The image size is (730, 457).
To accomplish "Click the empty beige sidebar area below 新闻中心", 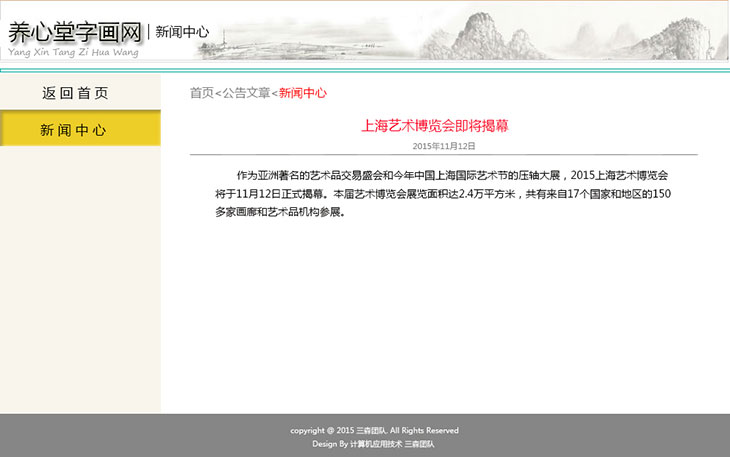I will pos(80,280).
